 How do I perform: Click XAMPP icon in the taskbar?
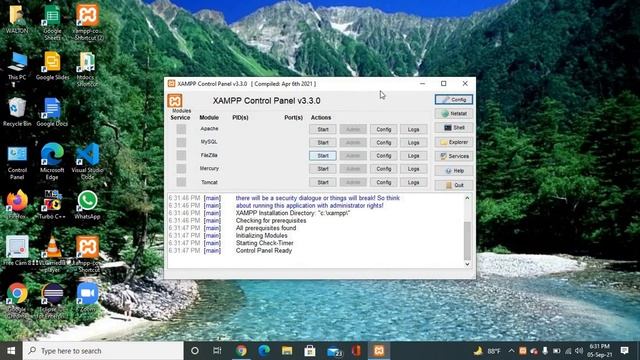pos(379,351)
